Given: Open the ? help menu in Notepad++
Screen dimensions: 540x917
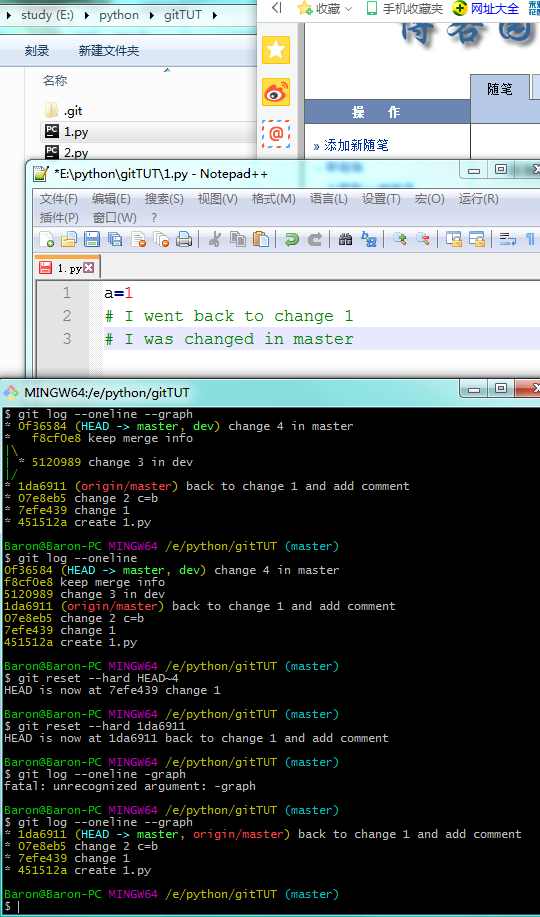Looking at the screenshot, I should pyautogui.click(x=154, y=218).
